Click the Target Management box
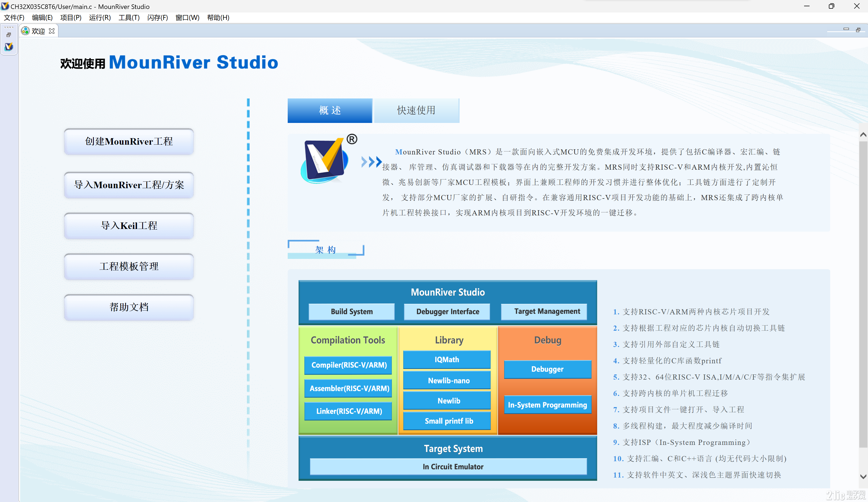 coord(544,311)
